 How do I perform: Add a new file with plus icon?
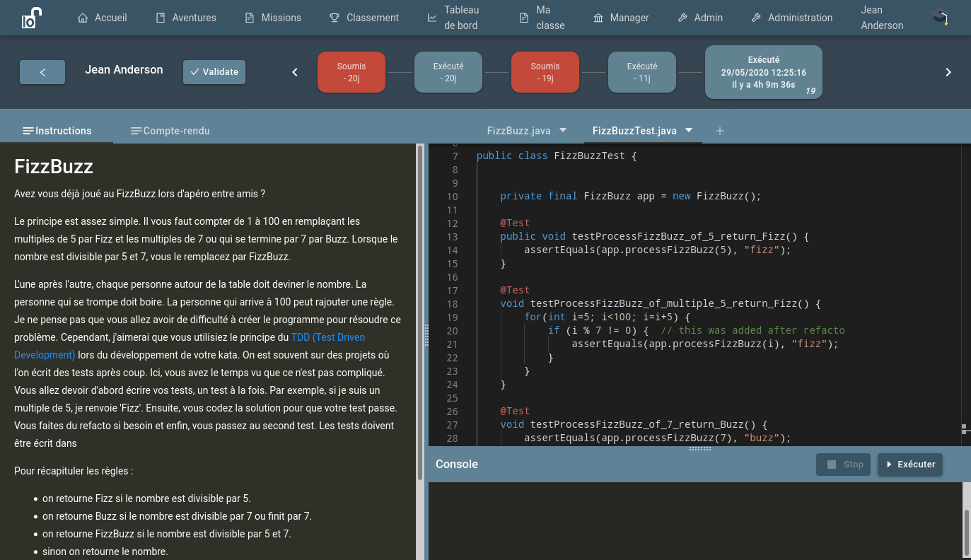click(x=720, y=131)
